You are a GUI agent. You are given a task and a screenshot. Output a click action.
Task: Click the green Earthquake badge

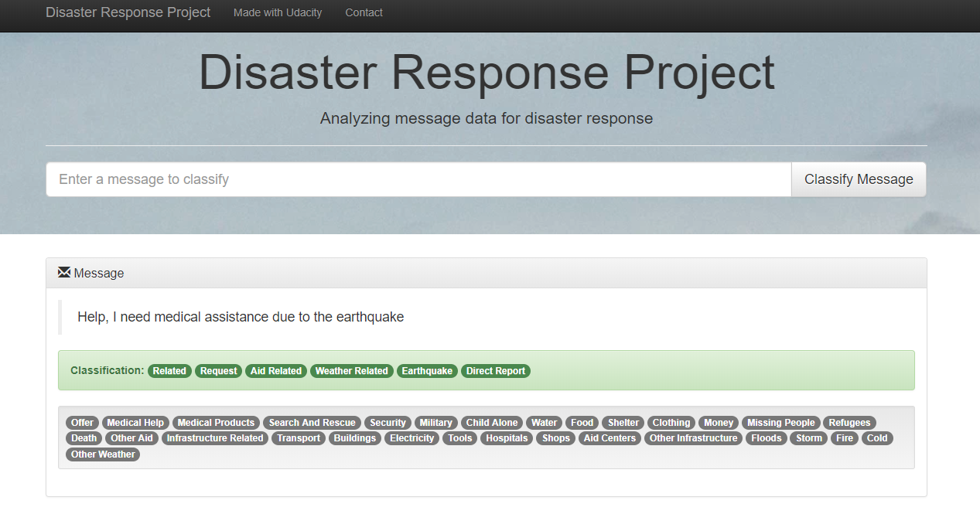(427, 371)
